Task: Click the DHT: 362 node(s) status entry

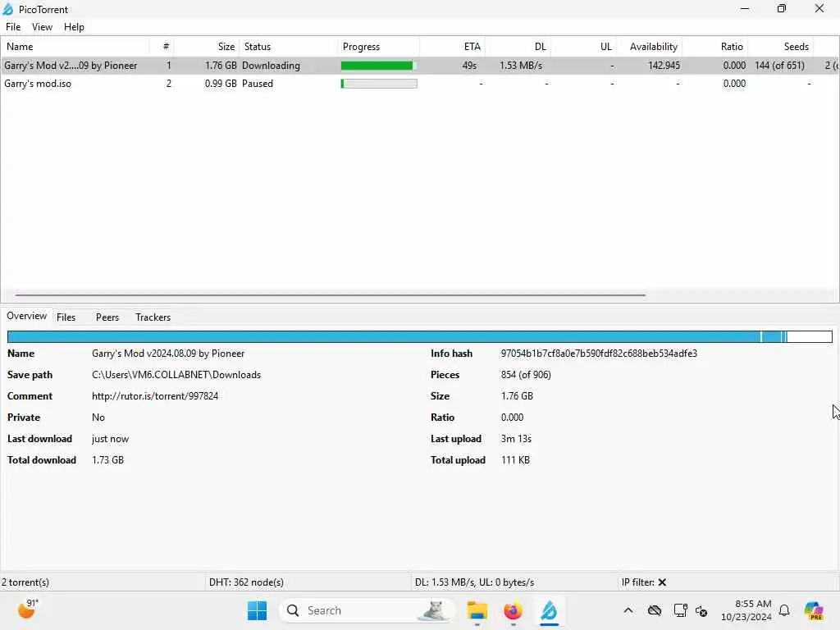Action: point(246,582)
